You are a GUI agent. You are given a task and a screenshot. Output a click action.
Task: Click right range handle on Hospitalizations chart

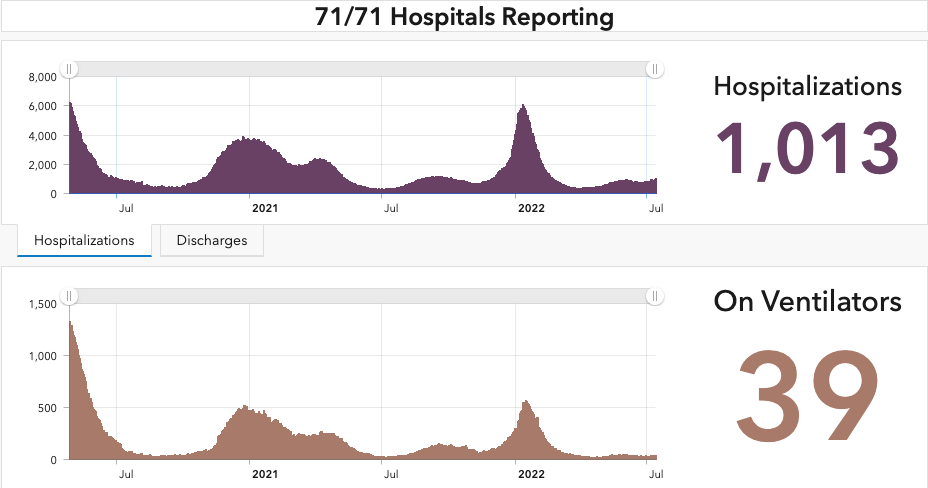click(x=654, y=69)
